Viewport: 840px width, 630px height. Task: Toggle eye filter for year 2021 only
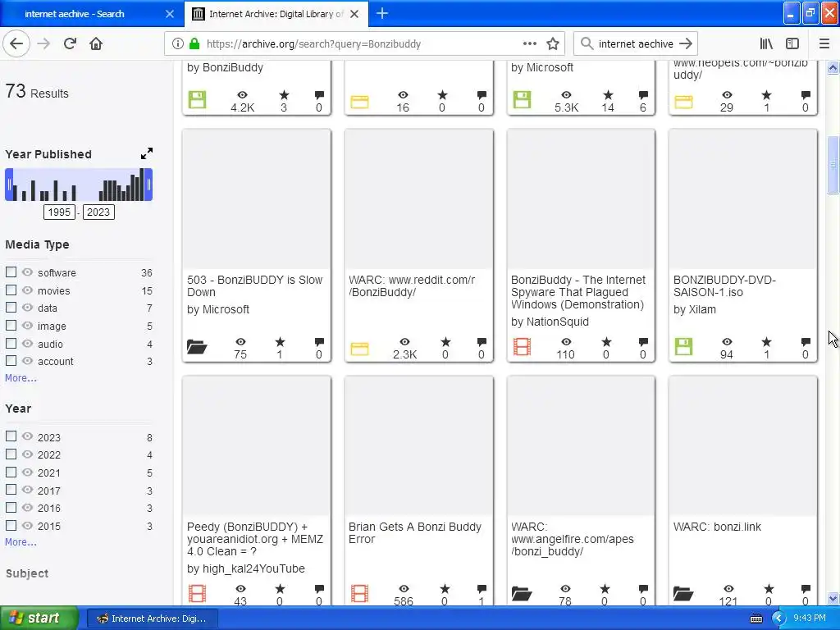[27, 472]
